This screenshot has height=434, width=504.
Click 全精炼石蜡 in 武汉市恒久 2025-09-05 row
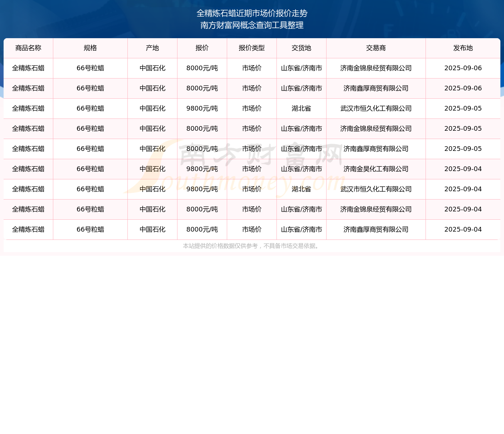click(x=28, y=108)
